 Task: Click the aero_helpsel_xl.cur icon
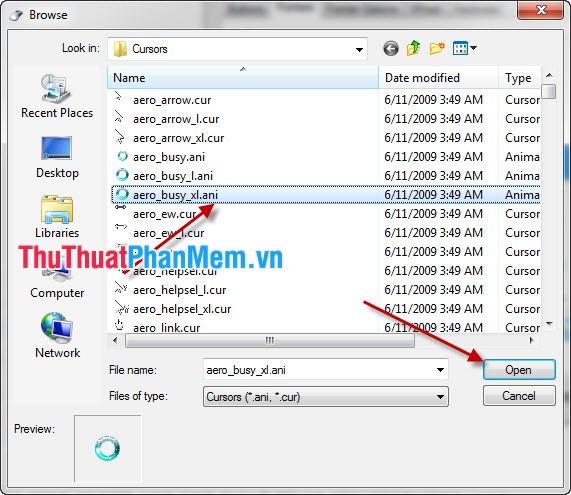tap(122, 307)
